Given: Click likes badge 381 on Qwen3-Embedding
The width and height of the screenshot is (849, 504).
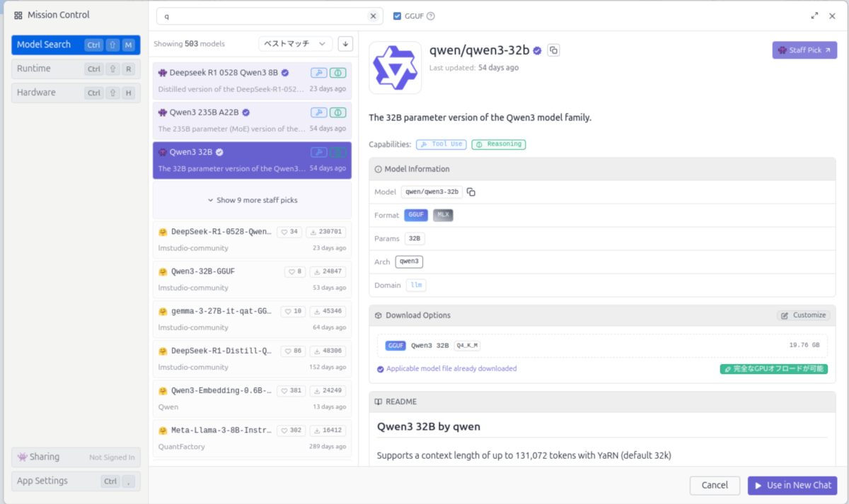Looking at the screenshot, I should [291, 390].
